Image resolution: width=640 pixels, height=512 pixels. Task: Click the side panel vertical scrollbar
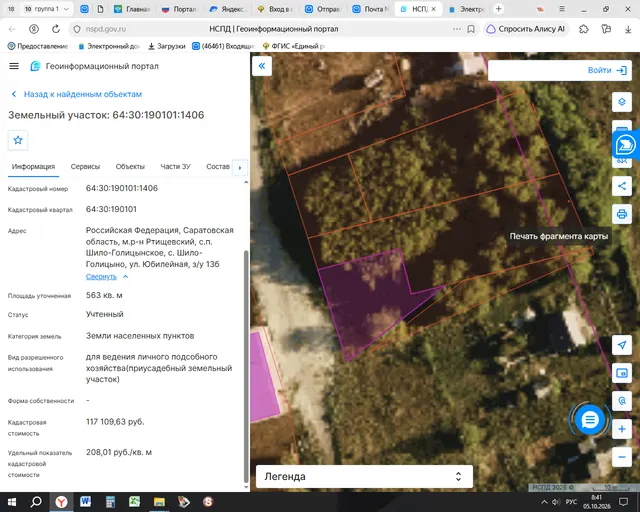coord(246,366)
